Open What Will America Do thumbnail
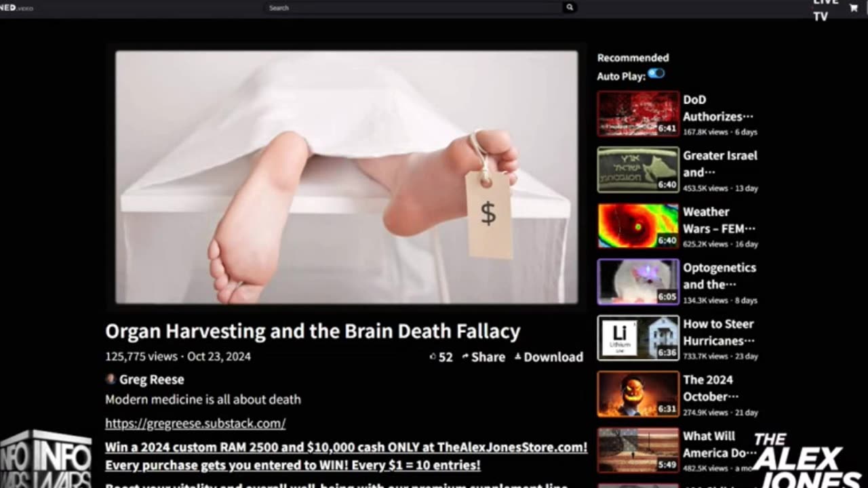 tap(638, 450)
